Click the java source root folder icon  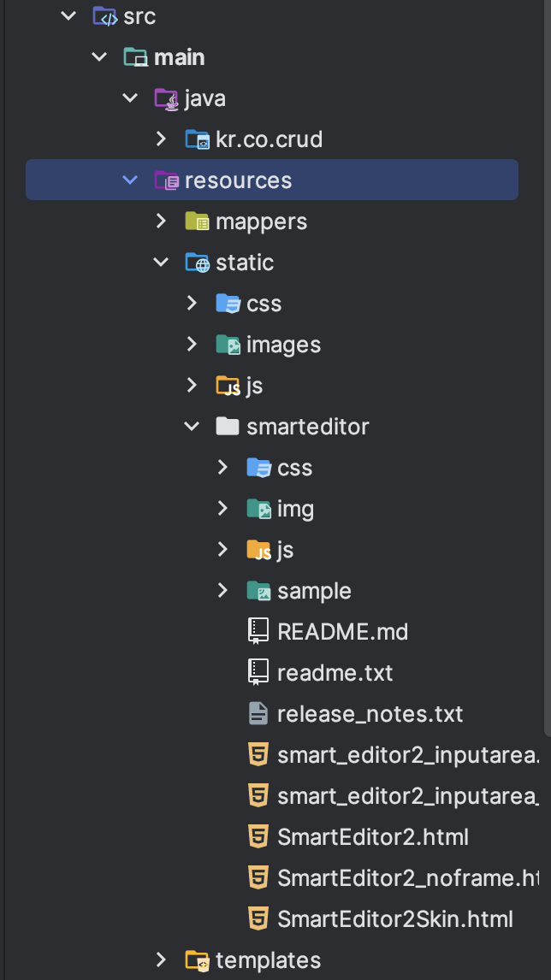coord(167,98)
